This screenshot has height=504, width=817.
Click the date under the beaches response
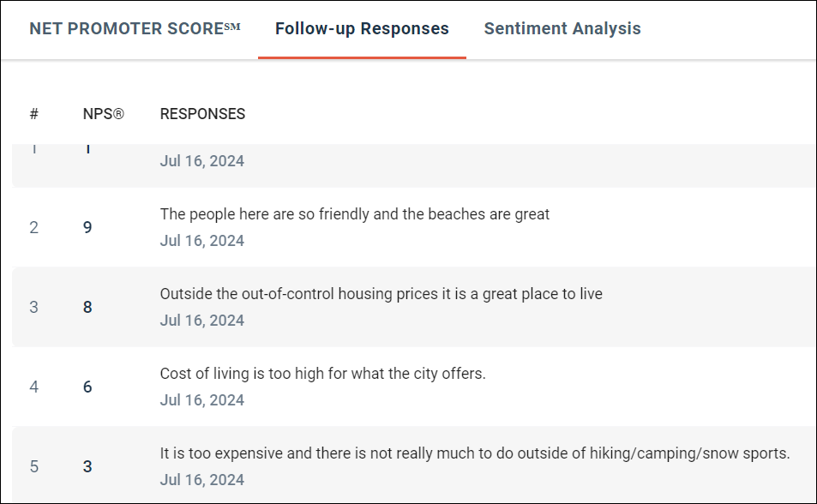(x=202, y=241)
